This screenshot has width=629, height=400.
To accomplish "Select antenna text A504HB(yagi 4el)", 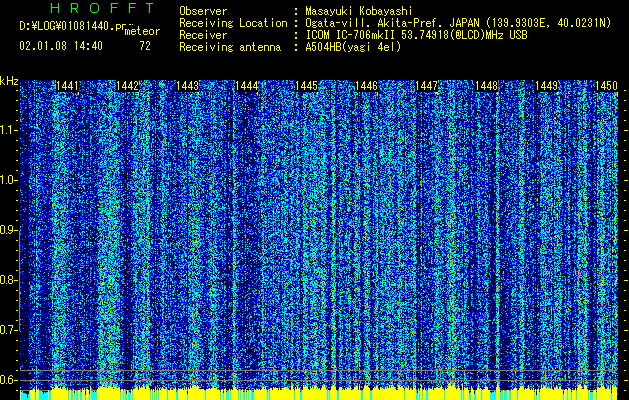I will tap(353, 47).
